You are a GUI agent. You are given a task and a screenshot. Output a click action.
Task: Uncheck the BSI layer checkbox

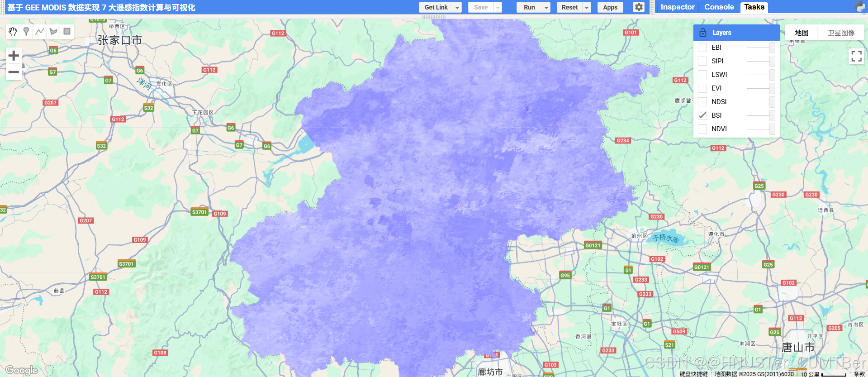(x=702, y=115)
